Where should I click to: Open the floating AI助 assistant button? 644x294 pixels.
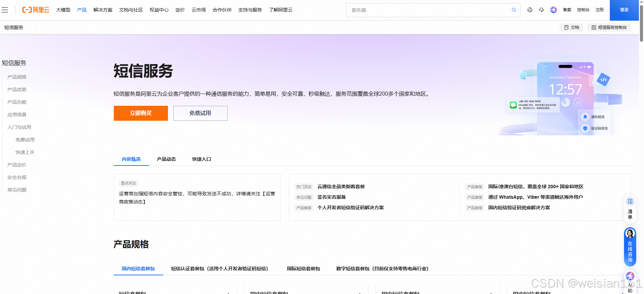click(x=630, y=282)
